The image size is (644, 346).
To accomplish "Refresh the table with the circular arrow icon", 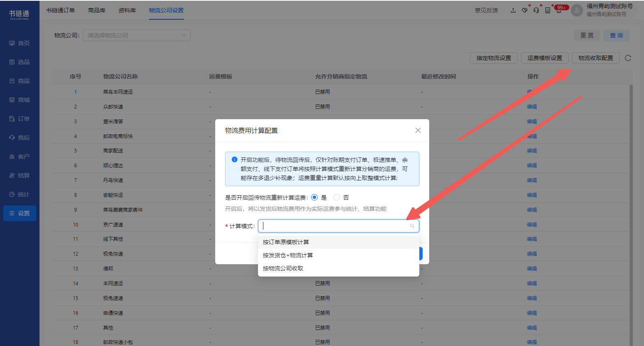I will [x=628, y=58].
